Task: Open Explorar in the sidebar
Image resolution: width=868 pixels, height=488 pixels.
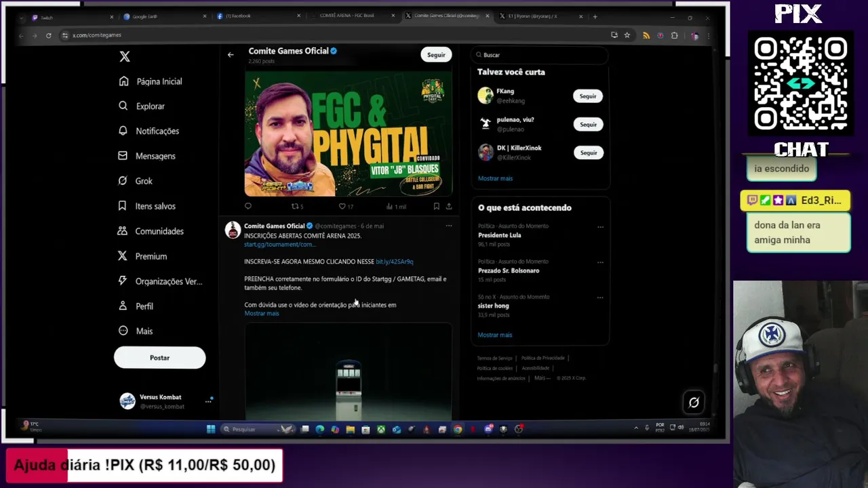Action: (x=141, y=106)
